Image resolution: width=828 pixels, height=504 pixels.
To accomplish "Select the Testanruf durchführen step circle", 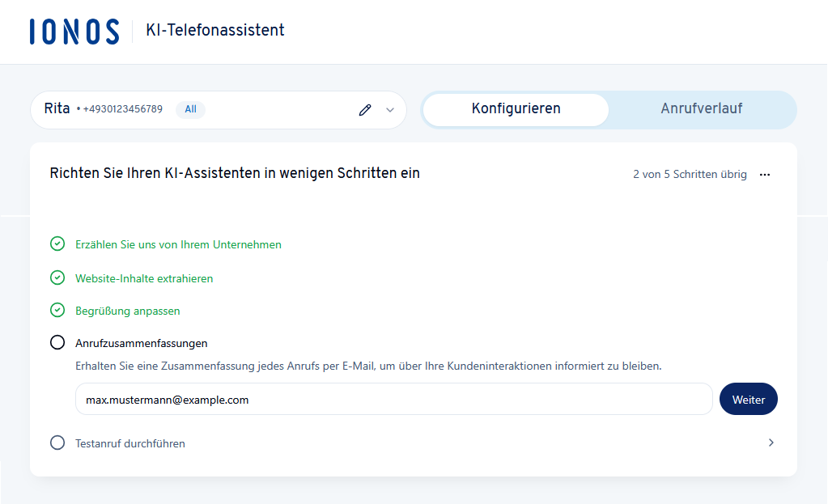I will click(x=57, y=443).
